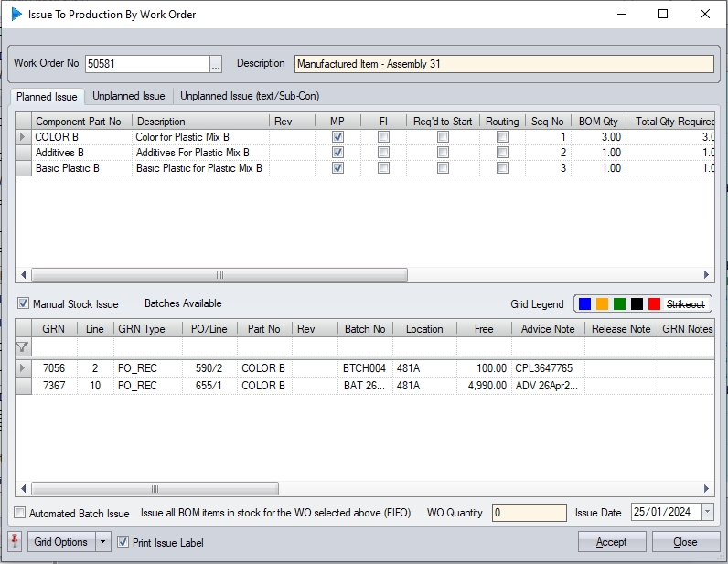Viewport: 728px width, 564px height.
Task: Enable the Automated Batch Issue checkbox
Action: (x=21, y=514)
